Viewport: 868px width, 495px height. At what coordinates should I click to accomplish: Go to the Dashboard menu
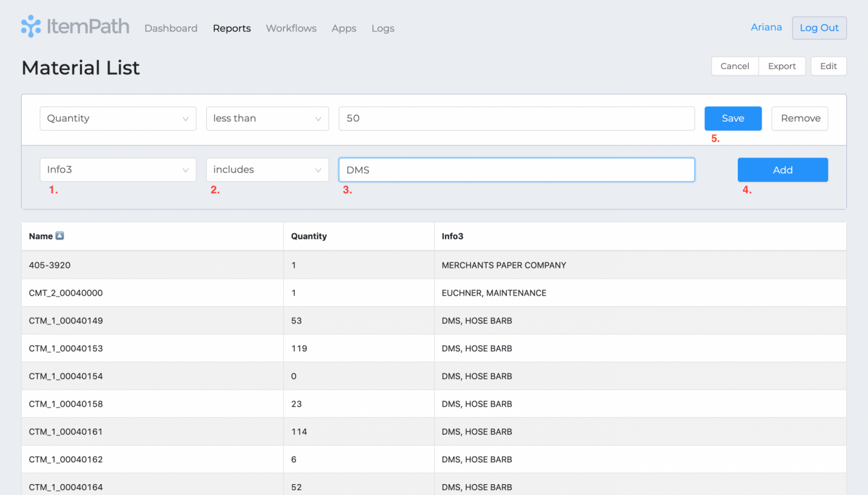pos(171,28)
